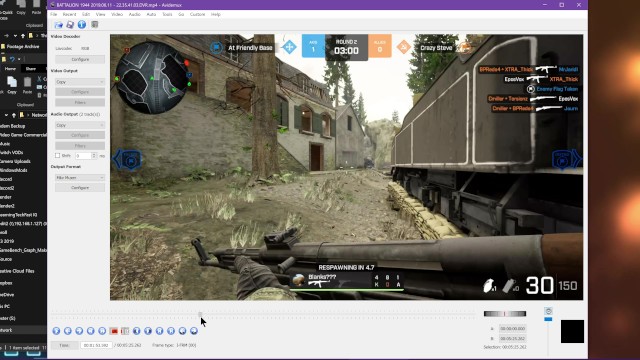This screenshot has width=640, height=360.
Task: Click Configure under Video Decoder
Action: [80, 59]
